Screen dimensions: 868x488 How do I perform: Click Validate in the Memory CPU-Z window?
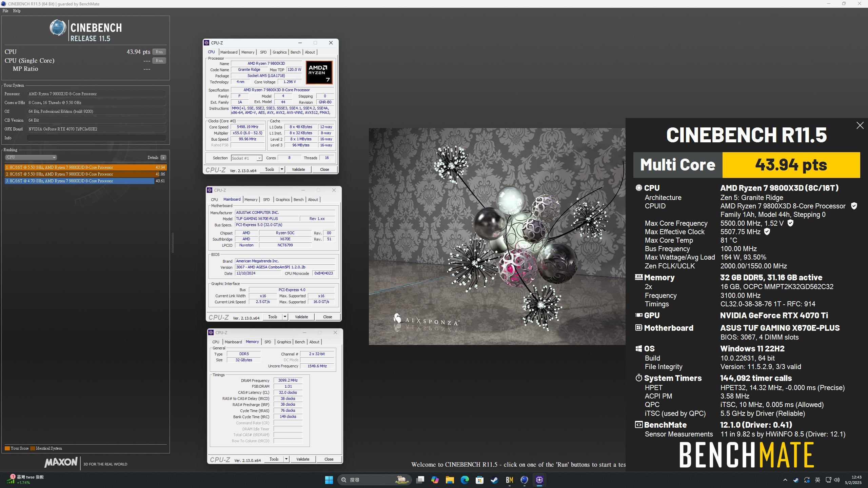303,459
